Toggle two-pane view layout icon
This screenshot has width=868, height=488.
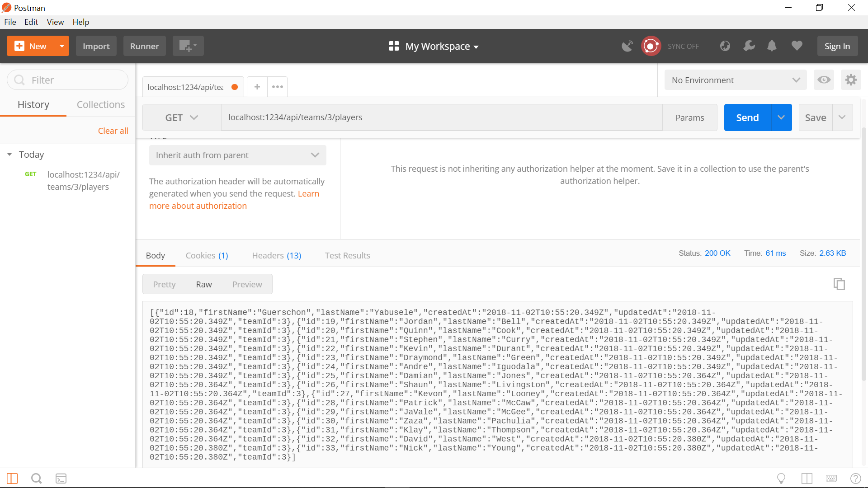[807, 479]
